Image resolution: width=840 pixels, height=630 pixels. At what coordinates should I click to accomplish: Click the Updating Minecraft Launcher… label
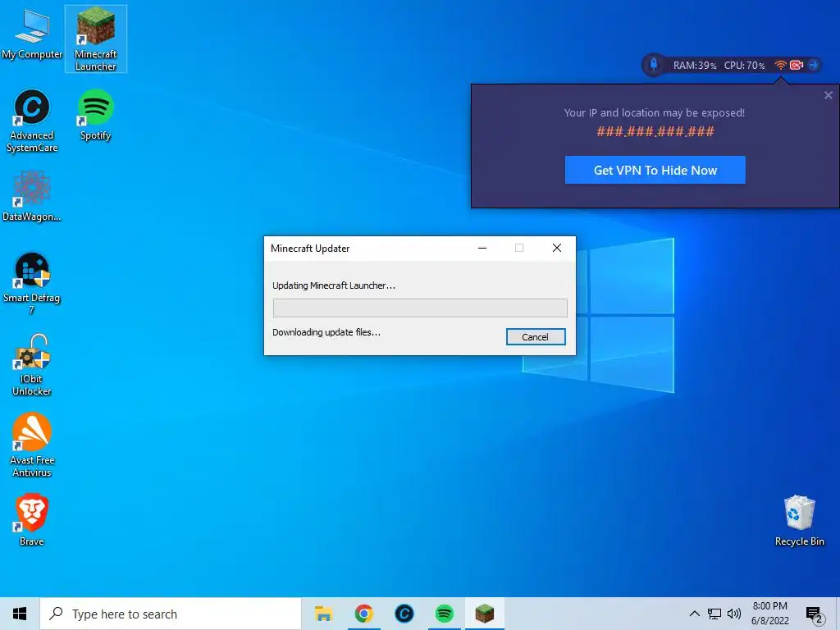click(334, 285)
